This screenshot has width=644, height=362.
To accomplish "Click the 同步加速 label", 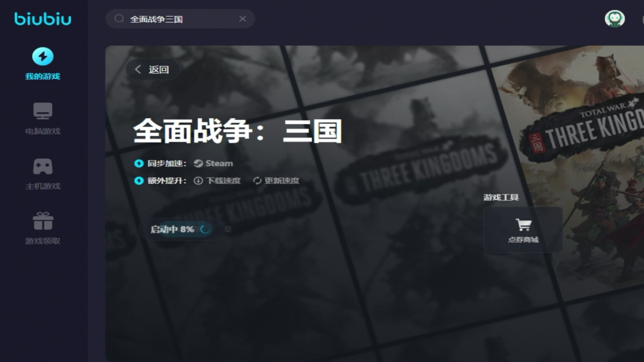I will click(x=167, y=163).
